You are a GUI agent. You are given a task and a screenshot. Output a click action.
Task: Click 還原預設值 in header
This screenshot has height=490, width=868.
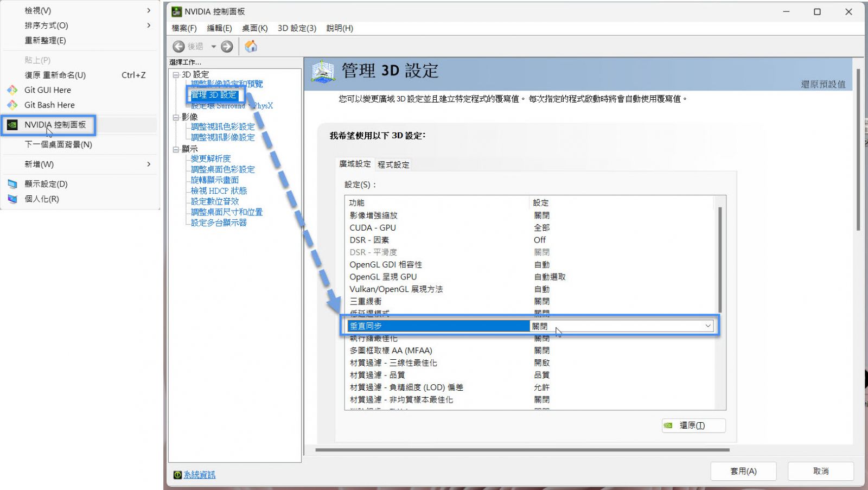[x=823, y=84]
